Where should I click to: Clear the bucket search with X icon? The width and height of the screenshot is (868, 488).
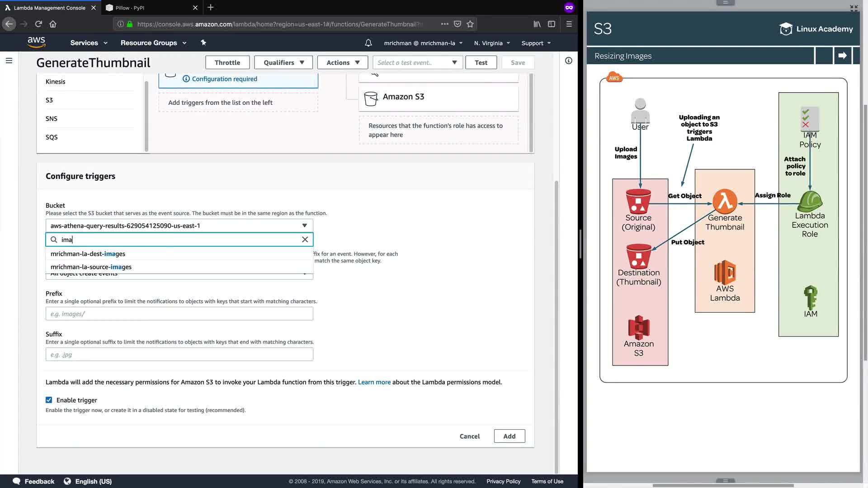(x=305, y=239)
